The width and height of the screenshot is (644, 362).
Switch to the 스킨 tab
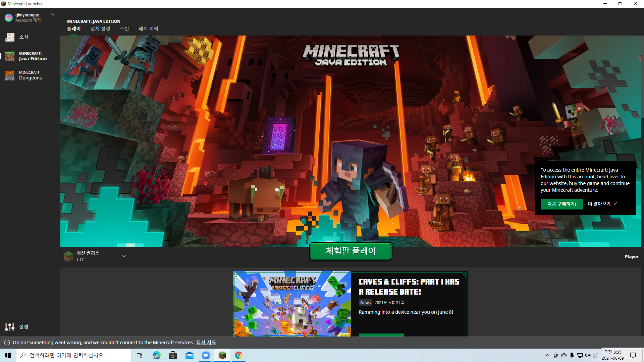[x=124, y=29]
